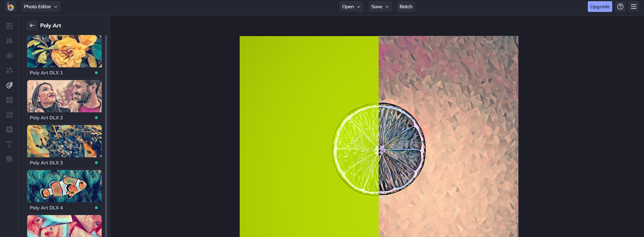The height and width of the screenshot is (237, 644).
Task: Click the BeFunky logo icon
Action: tap(10, 6)
